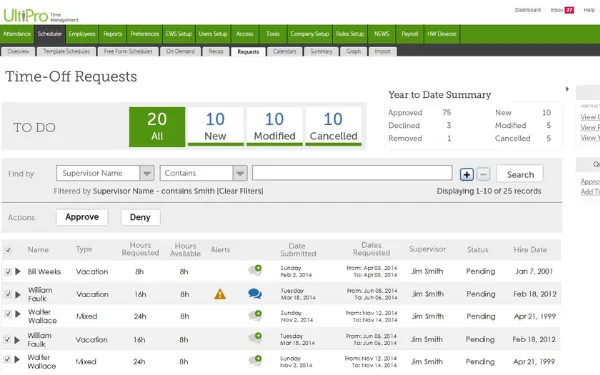Click hire date Jan 7, 2001
Screen dimensions: 600x375
click(x=534, y=271)
